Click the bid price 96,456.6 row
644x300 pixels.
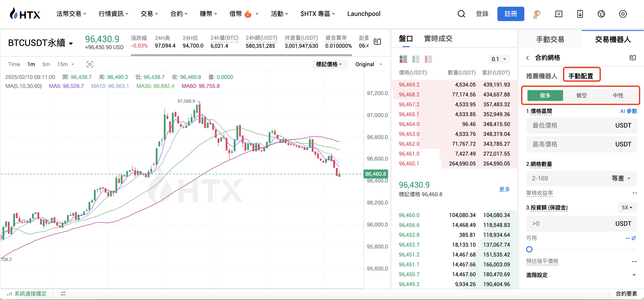click(x=454, y=225)
